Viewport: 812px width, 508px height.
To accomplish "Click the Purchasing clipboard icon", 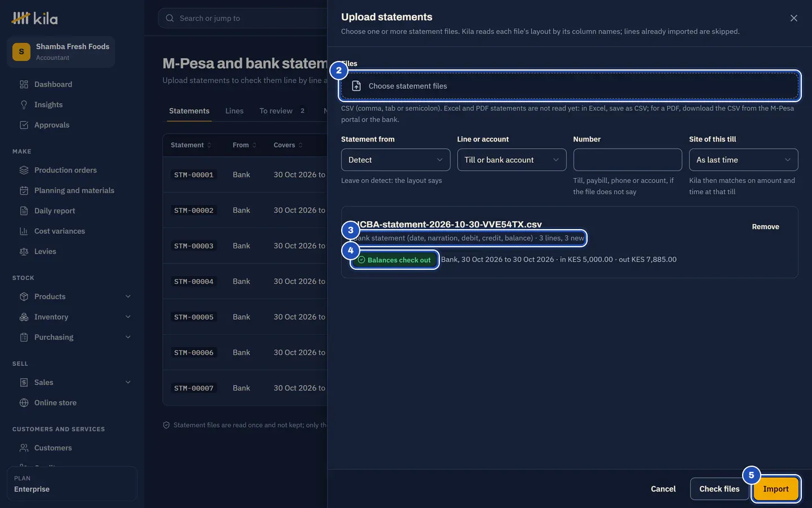I will pyautogui.click(x=24, y=337).
